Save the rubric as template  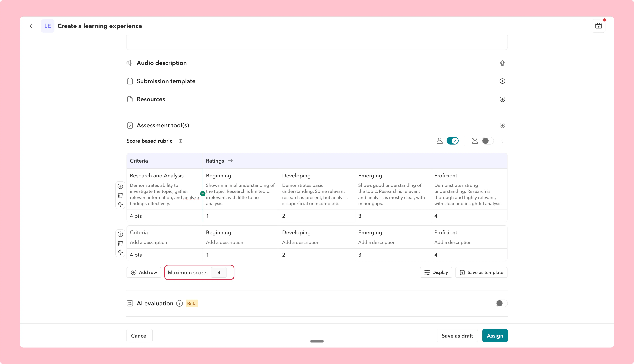[x=481, y=272]
